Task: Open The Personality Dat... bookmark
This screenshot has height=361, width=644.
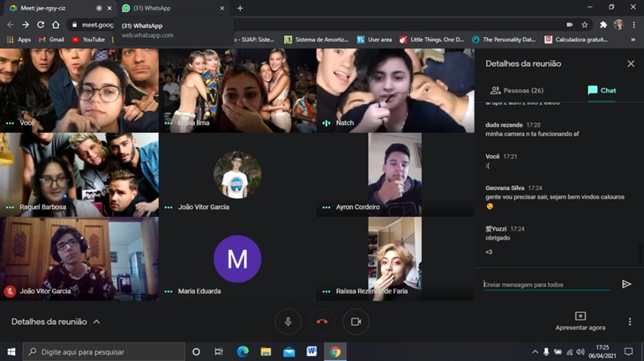Action: pos(504,39)
